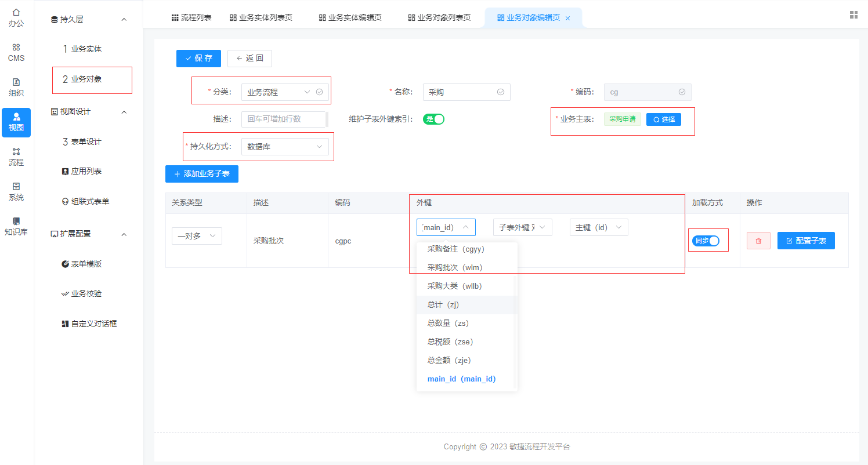
Task: Collapse the main_id foreign key dropdown
Action: 446,227
